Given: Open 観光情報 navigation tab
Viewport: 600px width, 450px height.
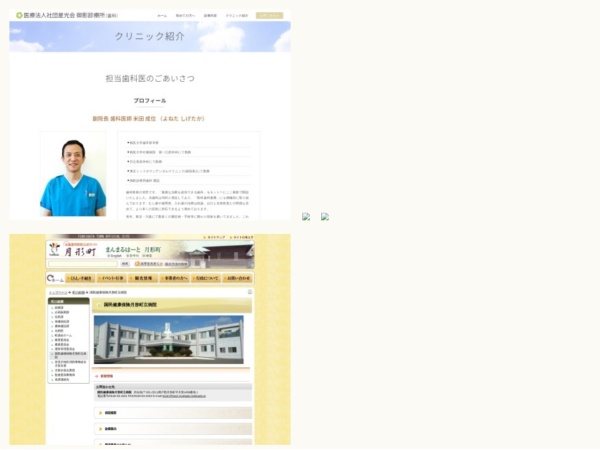Looking at the screenshot, I should pyautogui.click(x=143, y=278).
